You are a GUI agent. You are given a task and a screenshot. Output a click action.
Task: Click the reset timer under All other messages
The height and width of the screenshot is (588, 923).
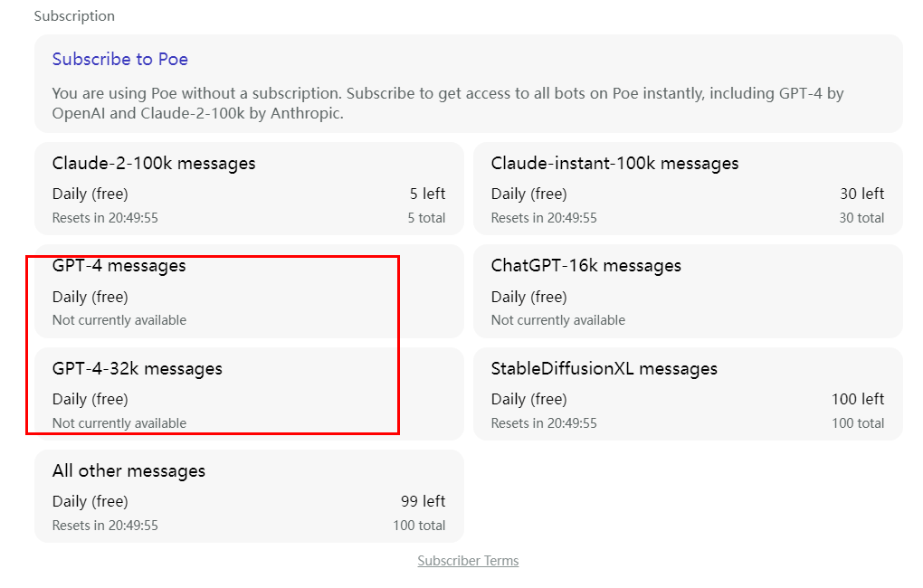coord(105,526)
